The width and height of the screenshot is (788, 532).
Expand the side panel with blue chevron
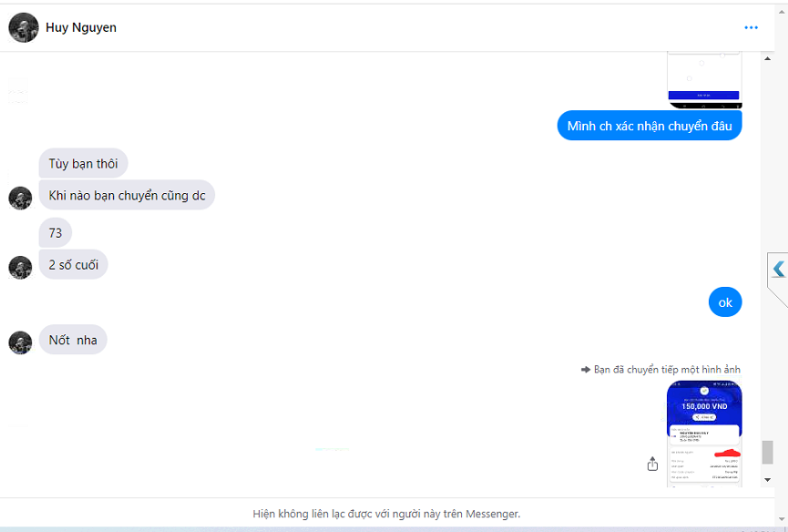(x=779, y=269)
